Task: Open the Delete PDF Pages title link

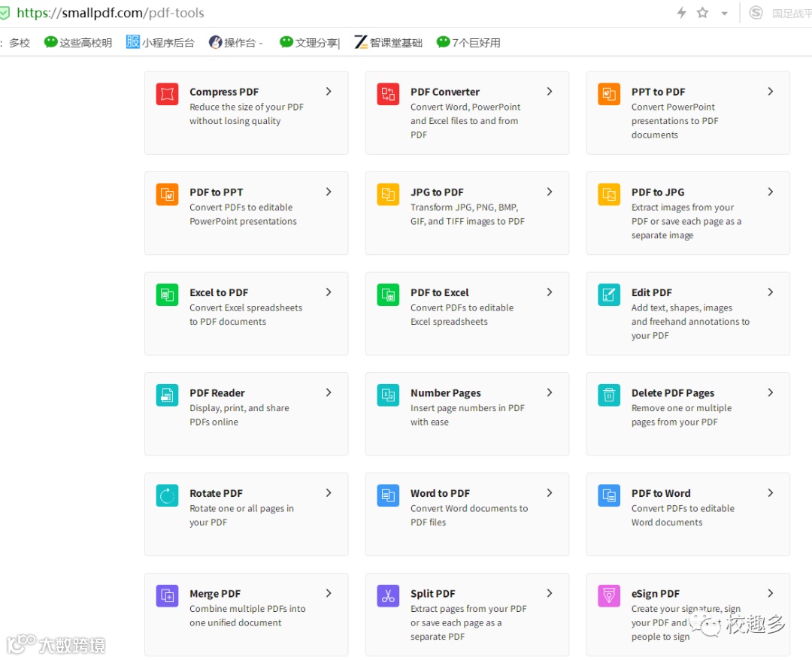Action: click(x=673, y=393)
